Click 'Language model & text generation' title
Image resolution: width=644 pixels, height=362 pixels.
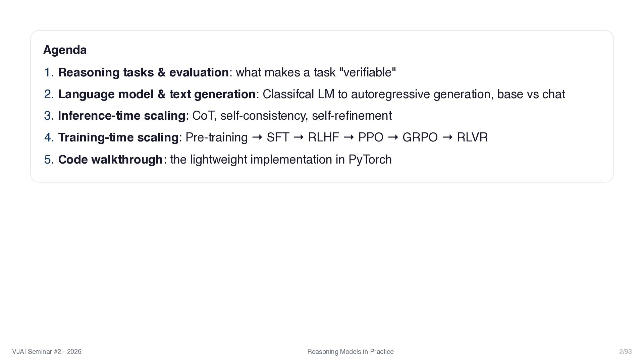(x=157, y=94)
